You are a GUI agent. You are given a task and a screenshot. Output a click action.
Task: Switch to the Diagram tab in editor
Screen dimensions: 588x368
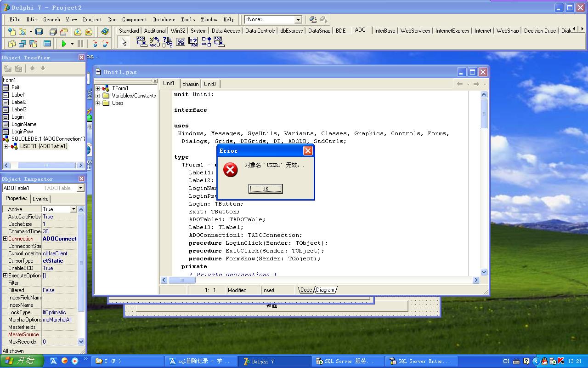(325, 290)
